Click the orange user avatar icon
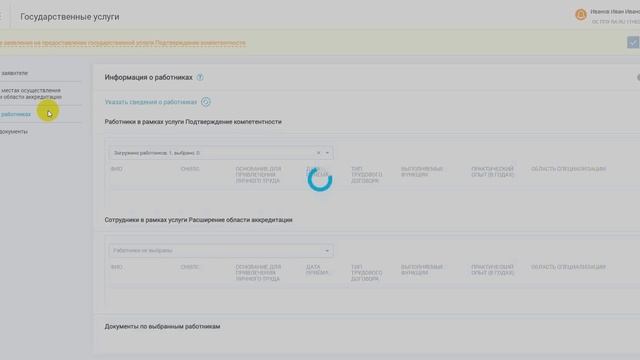The width and height of the screenshot is (640, 360). tap(580, 15)
